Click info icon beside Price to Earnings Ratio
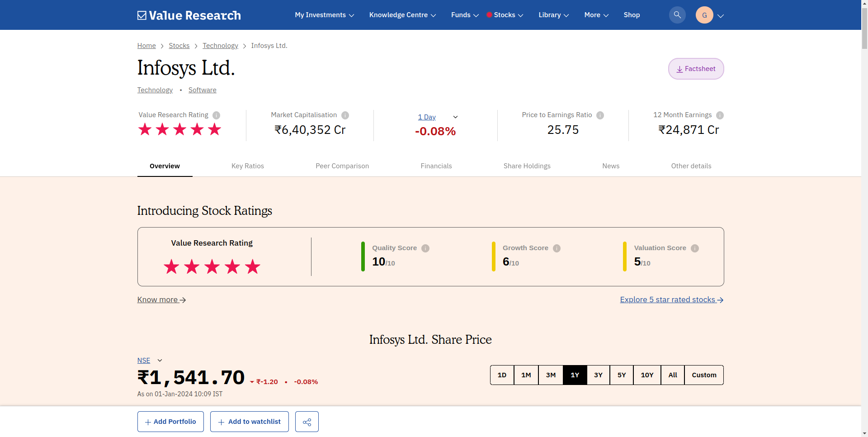Image resolution: width=868 pixels, height=437 pixels. coord(600,115)
